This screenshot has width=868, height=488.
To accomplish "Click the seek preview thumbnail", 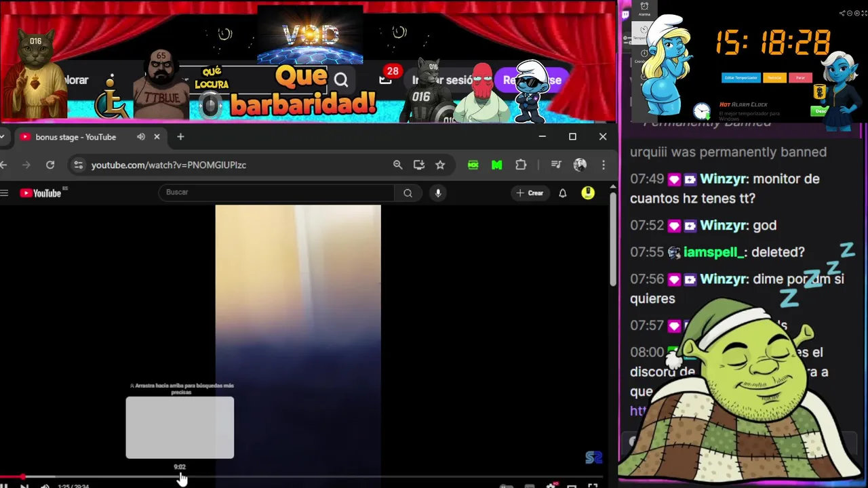I will tap(180, 428).
